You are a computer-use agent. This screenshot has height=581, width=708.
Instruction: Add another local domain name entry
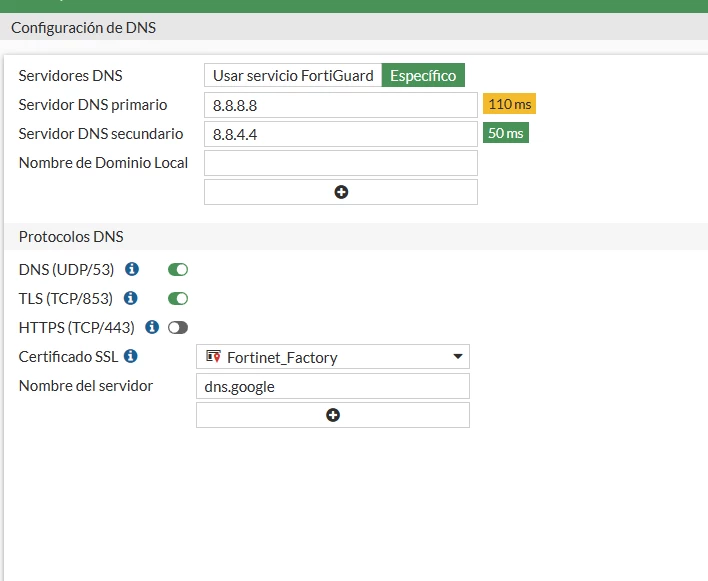pos(341,192)
